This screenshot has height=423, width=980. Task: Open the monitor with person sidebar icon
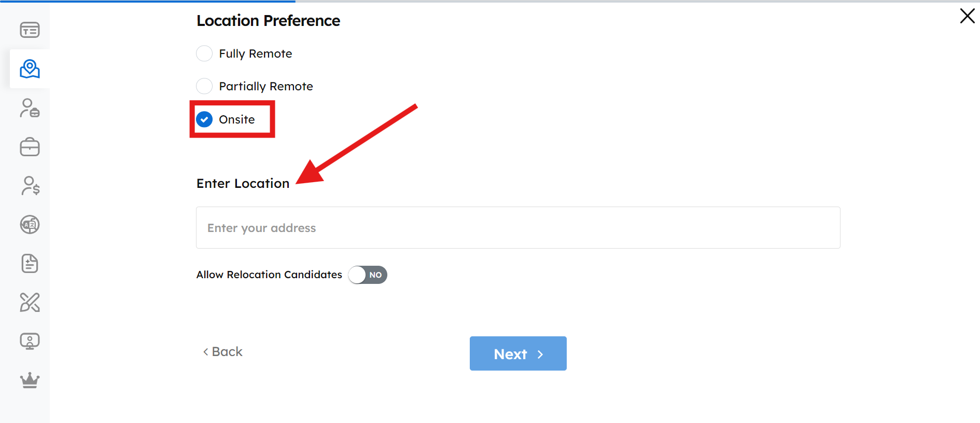[x=30, y=341]
